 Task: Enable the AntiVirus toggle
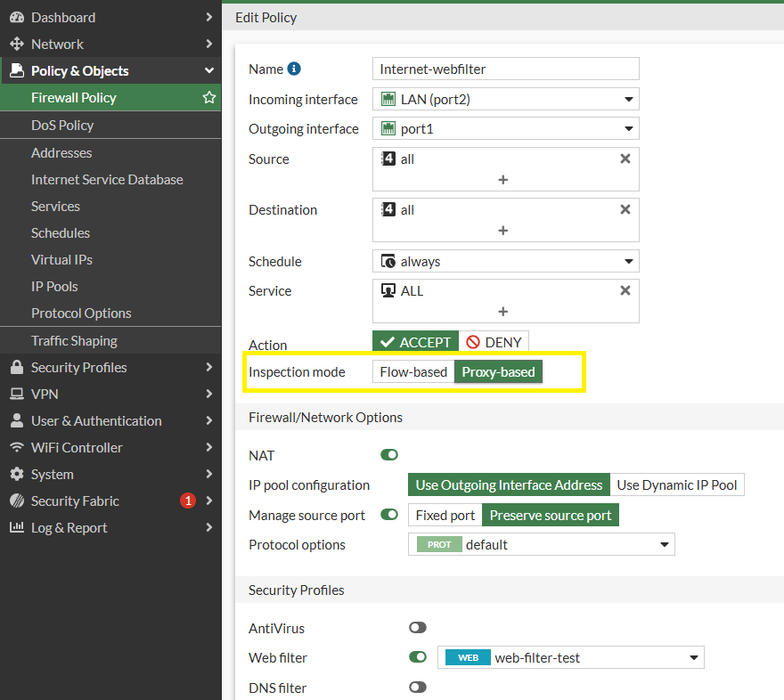tap(417, 628)
